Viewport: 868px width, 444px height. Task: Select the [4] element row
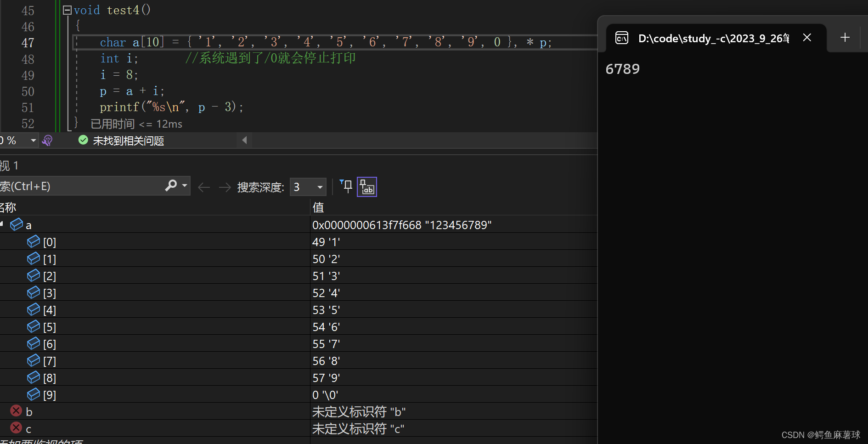tap(299, 309)
